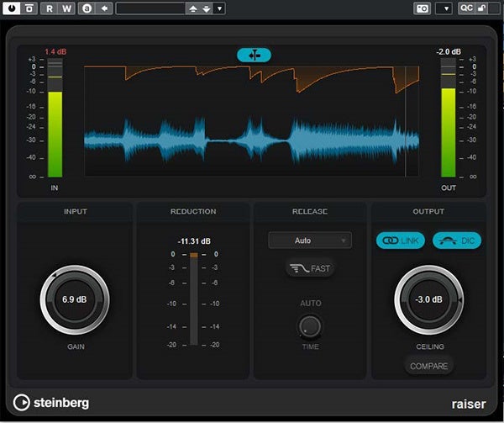The image size is (504, 423).
Task: Click the OUT level meter
Action: (448, 118)
